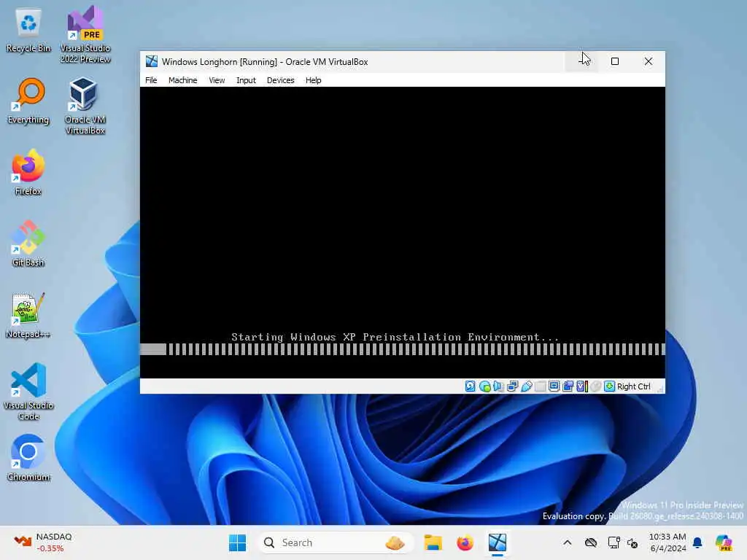This screenshot has width=747, height=560.
Task: Click the hard disk activity indicator
Action: (471, 386)
